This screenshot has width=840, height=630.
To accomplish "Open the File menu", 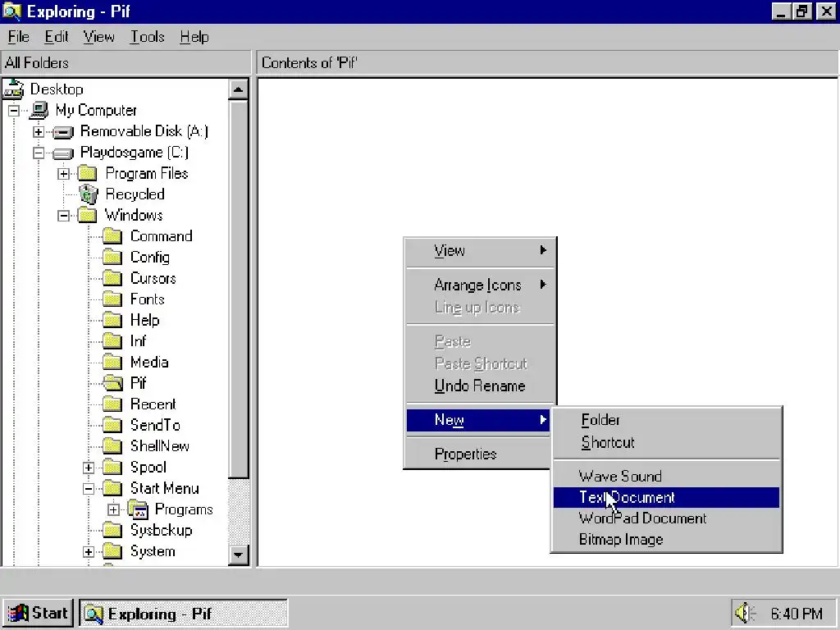I will (18, 37).
